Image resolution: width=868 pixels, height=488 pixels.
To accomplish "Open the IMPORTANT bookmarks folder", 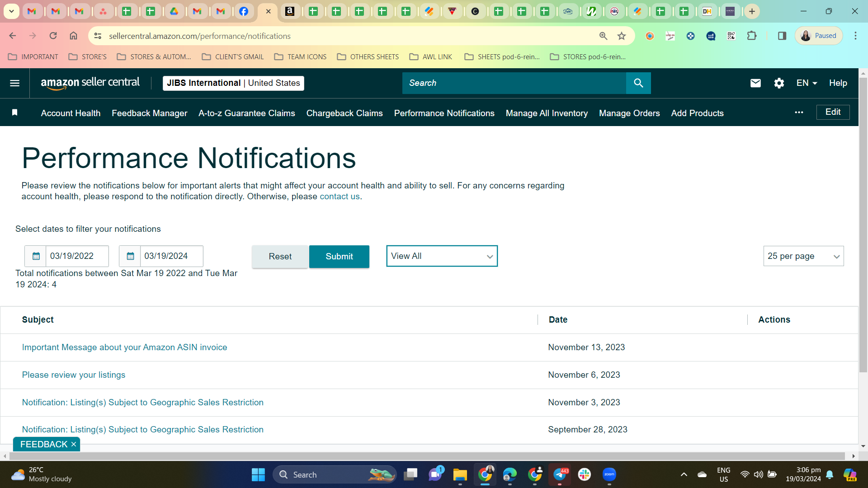I will (33, 57).
